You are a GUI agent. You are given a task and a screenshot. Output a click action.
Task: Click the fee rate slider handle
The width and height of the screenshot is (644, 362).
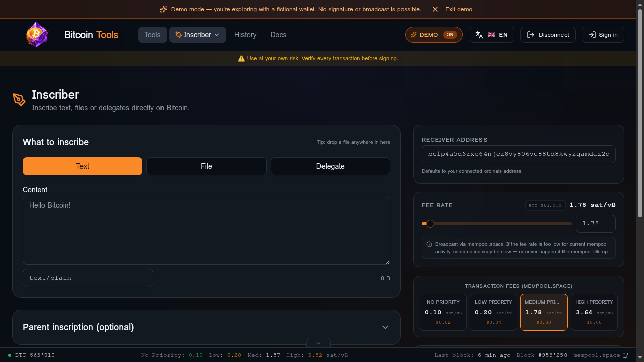click(x=430, y=224)
